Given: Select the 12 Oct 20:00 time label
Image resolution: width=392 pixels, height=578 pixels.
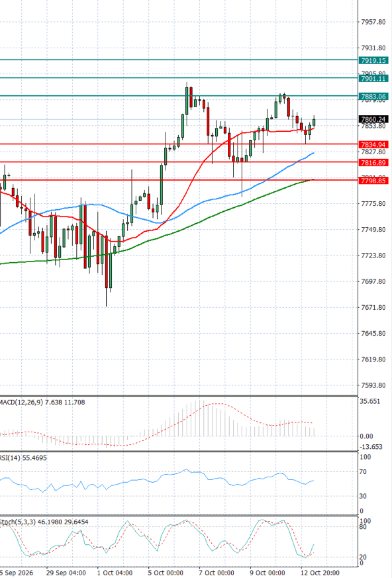Looking at the screenshot, I should click(x=320, y=573).
